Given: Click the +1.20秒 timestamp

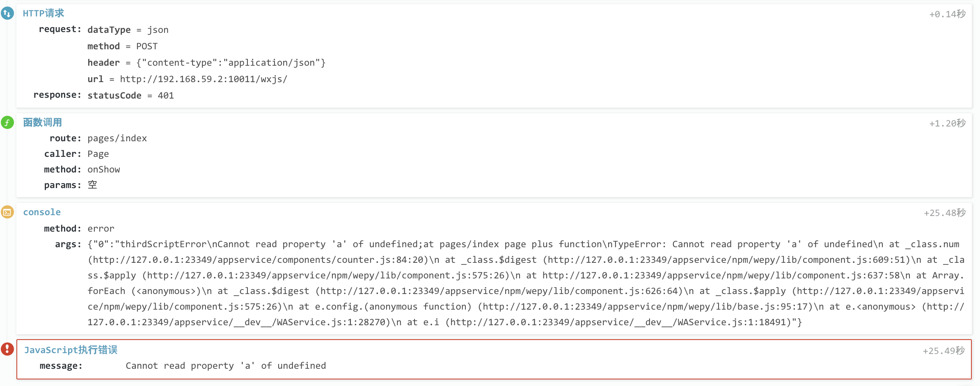Looking at the screenshot, I should [947, 124].
